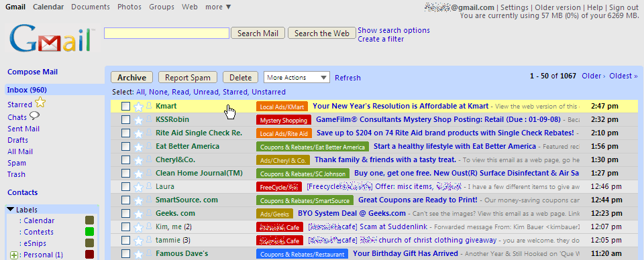Click person icon on Famous Dave's row
644x260 pixels.
(x=149, y=253)
